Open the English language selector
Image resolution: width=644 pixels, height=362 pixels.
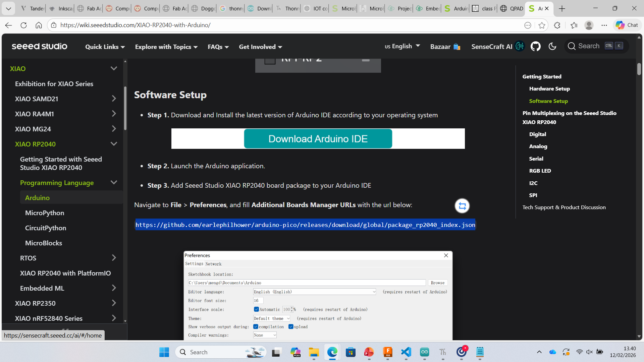click(x=402, y=46)
